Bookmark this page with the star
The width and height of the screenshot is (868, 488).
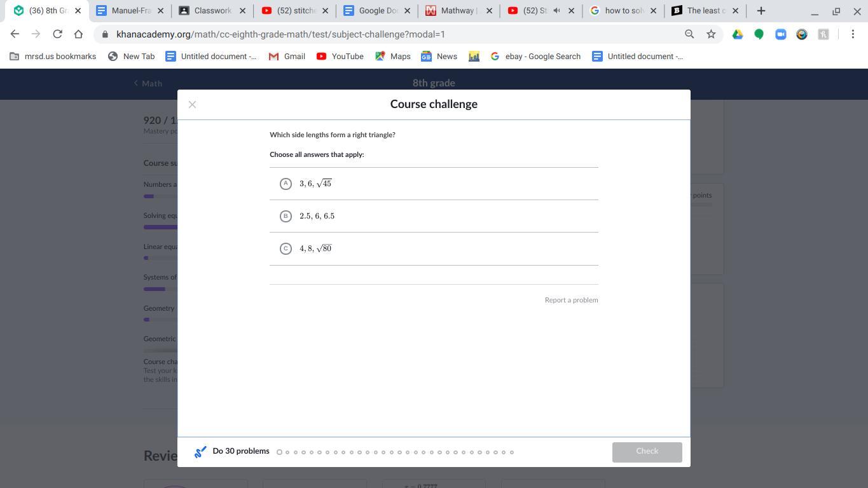[711, 34]
